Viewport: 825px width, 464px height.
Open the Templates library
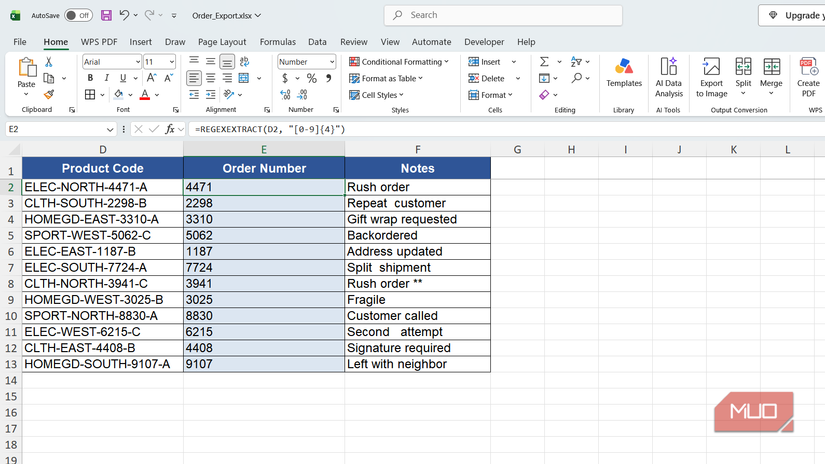click(624, 73)
